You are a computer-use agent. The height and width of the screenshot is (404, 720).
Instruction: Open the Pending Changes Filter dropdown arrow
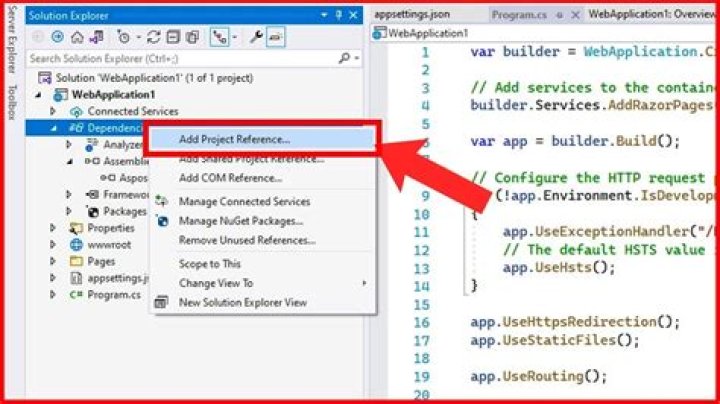click(x=138, y=37)
